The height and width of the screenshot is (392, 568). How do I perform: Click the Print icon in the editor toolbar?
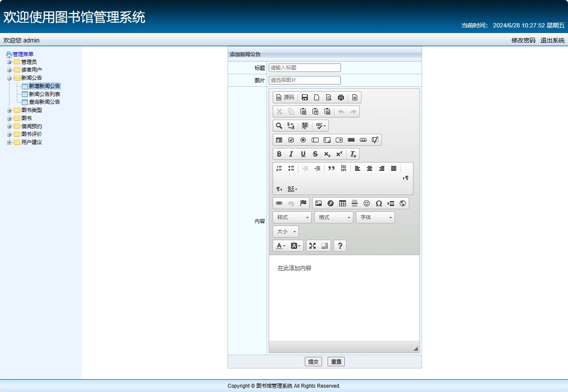(340, 97)
